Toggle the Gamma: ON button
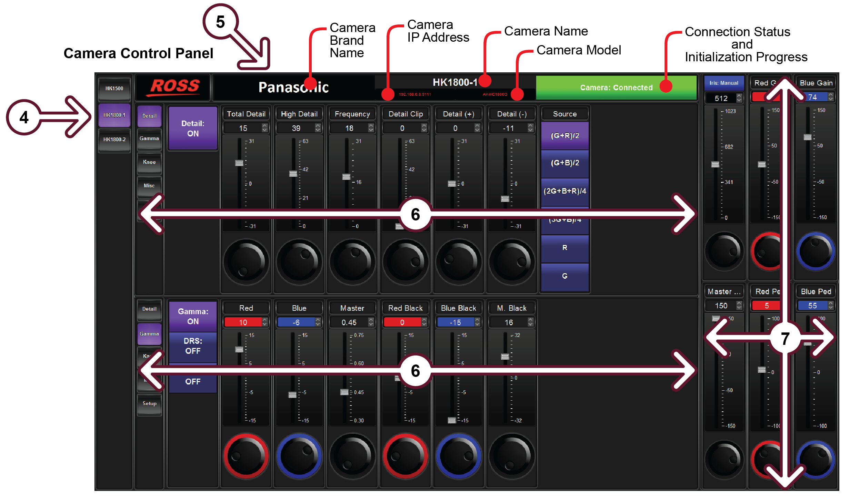The height and width of the screenshot is (504, 860). pos(193,316)
